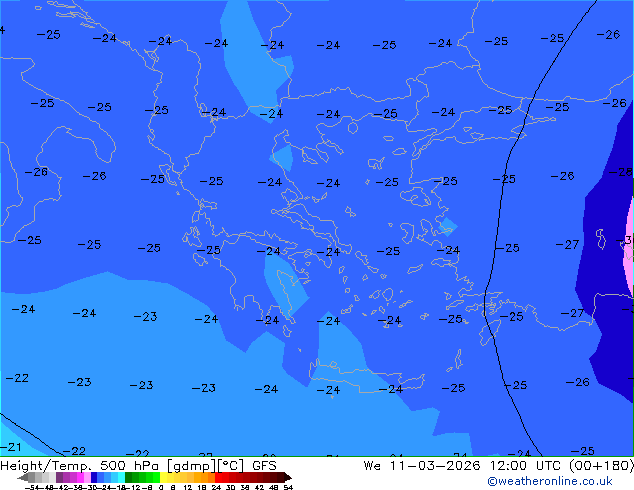Click the 'Height/Temp. 500 hPa' title text
Viewport: 634px width, 490px height.
coord(81,466)
